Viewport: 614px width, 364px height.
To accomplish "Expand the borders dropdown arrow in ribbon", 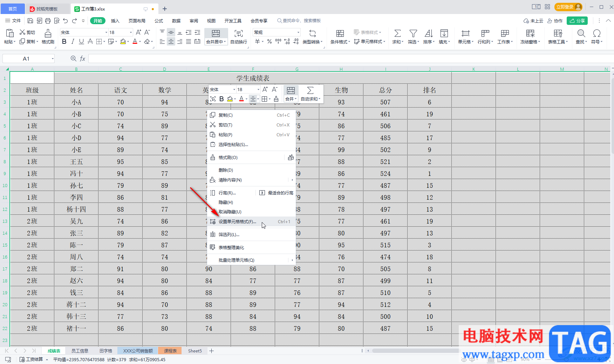I will pyautogui.click(x=104, y=41).
